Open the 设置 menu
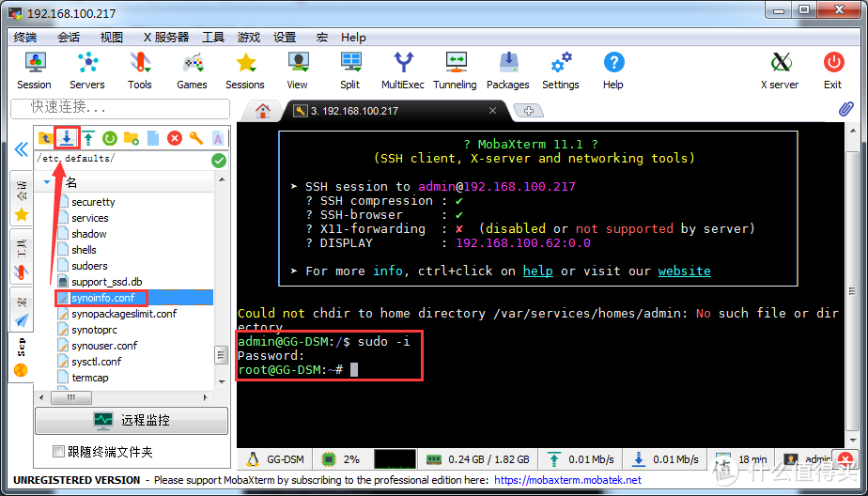The image size is (868, 496). click(285, 37)
